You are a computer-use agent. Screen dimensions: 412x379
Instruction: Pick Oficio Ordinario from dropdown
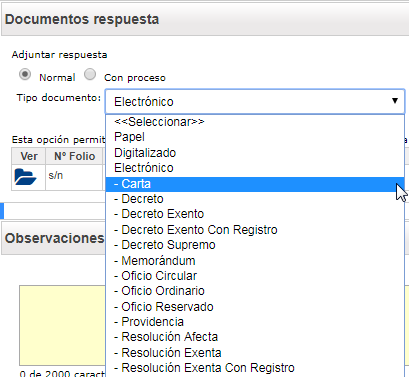(x=255, y=291)
